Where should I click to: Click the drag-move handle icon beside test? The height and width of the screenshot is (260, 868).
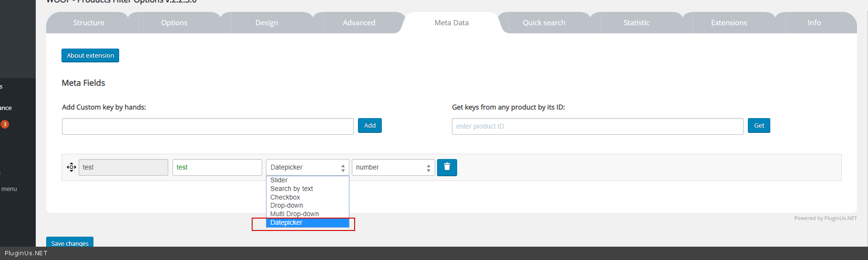[x=71, y=167]
